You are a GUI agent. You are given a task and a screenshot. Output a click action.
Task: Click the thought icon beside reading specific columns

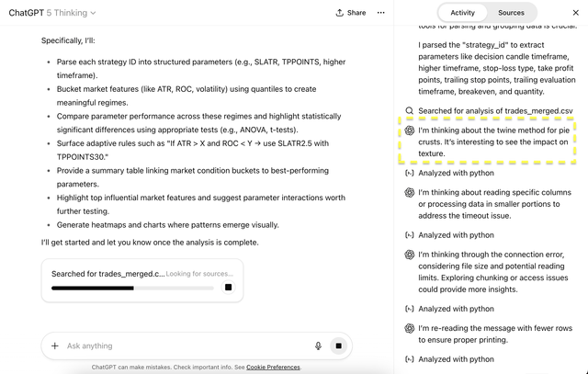(x=410, y=192)
